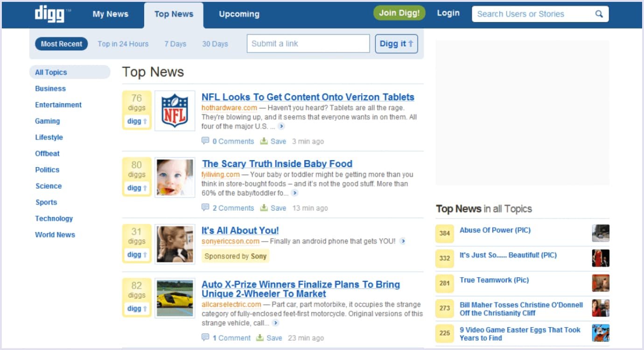Click comment bubble icon on Baby Food story
Screen dimensions: 644x350
(205, 208)
